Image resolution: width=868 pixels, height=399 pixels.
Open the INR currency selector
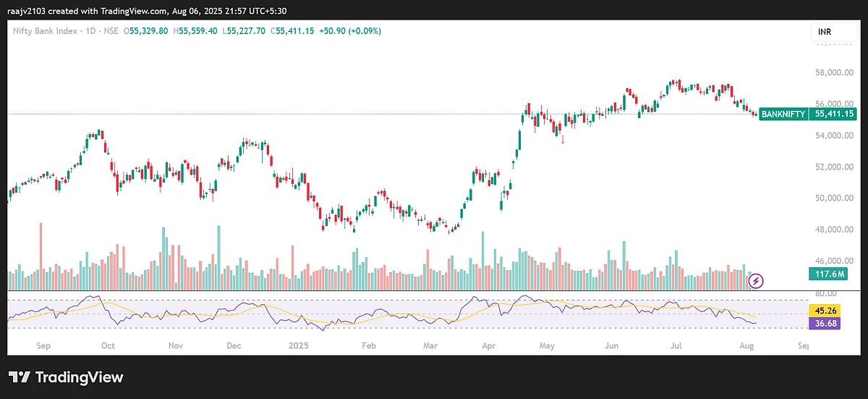click(833, 33)
